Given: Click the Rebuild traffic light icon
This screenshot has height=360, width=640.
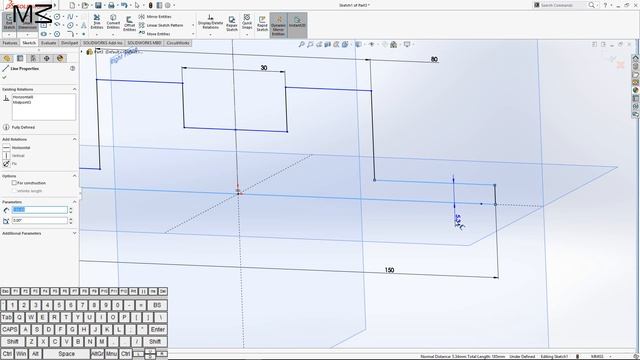Looking at the screenshot, I should point(151,5).
